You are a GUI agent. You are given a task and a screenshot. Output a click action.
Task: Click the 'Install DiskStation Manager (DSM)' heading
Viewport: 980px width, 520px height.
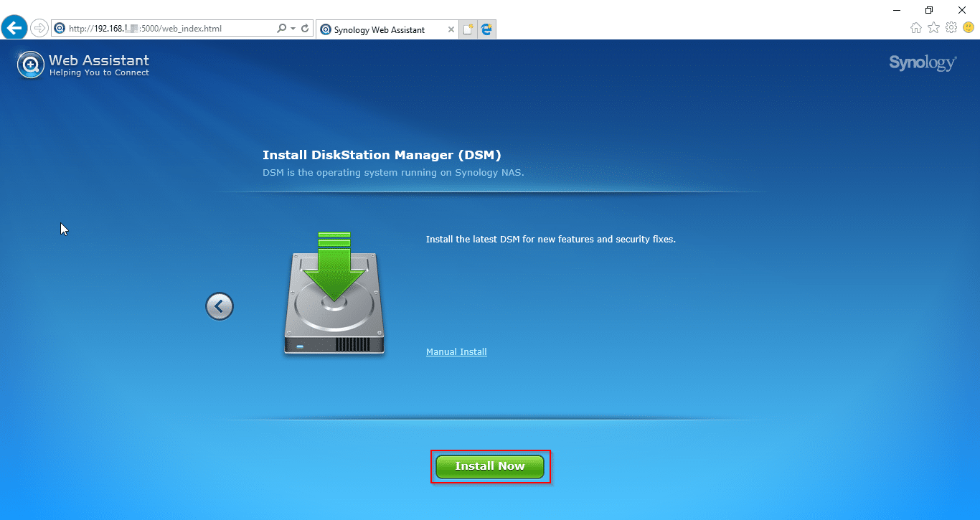coord(382,155)
